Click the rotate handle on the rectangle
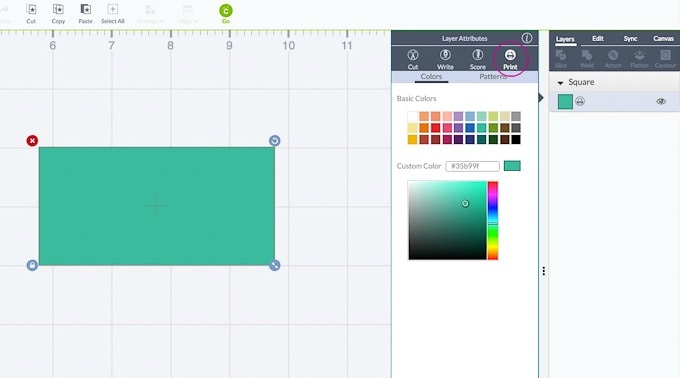Image resolution: width=680 pixels, height=378 pixels. tap(274, 140)
